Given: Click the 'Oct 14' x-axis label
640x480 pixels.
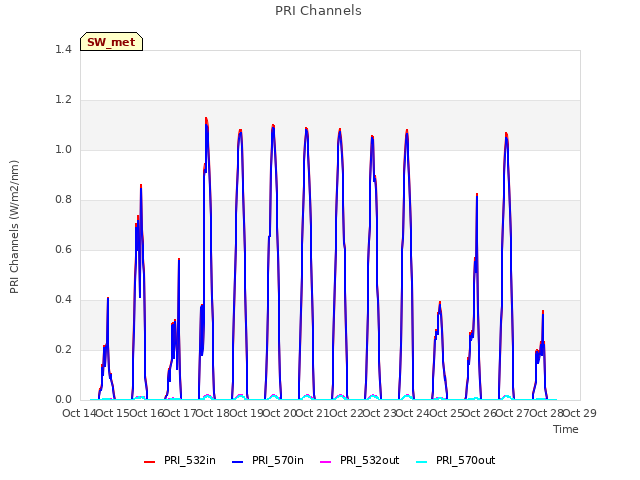Looking at the screenshot, I should tap(79, 413).
